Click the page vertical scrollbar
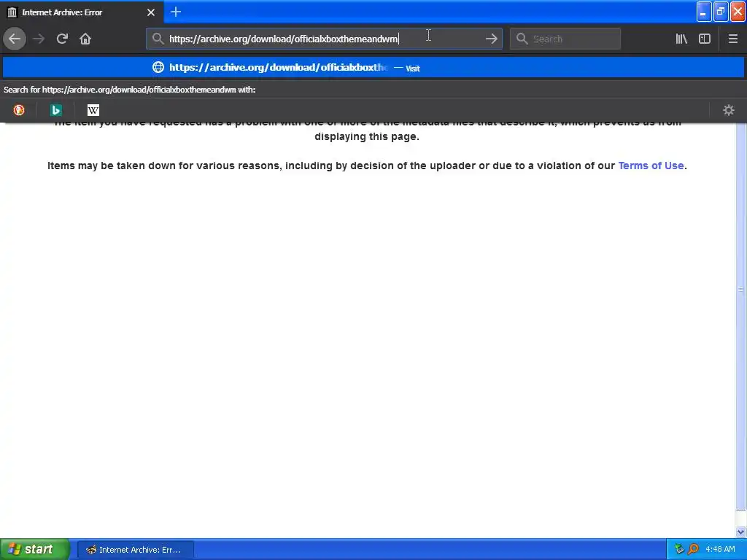The height and width of the screenshot is (560, 747). 741,289
